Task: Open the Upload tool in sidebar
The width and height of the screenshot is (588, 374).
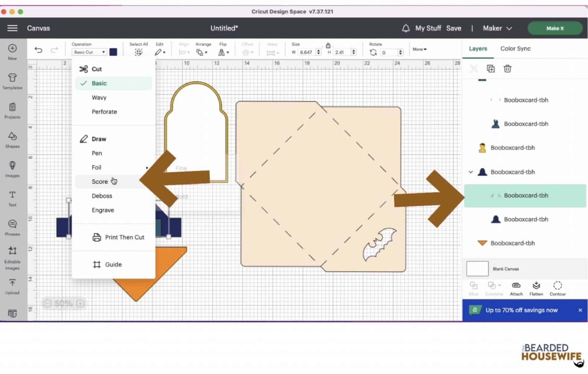Action: pyautogui.click(x=12, y=286)
